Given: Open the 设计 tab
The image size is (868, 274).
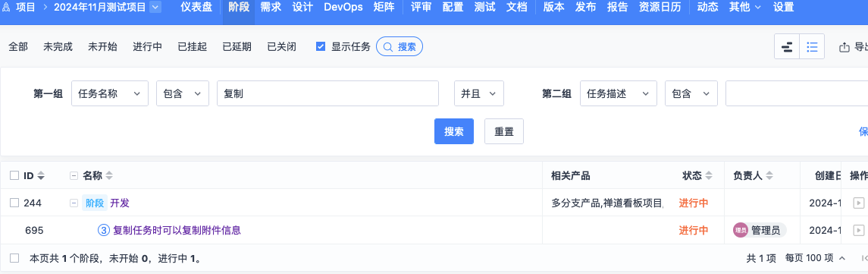Looking at the screenshot, I should pos(302,8).
